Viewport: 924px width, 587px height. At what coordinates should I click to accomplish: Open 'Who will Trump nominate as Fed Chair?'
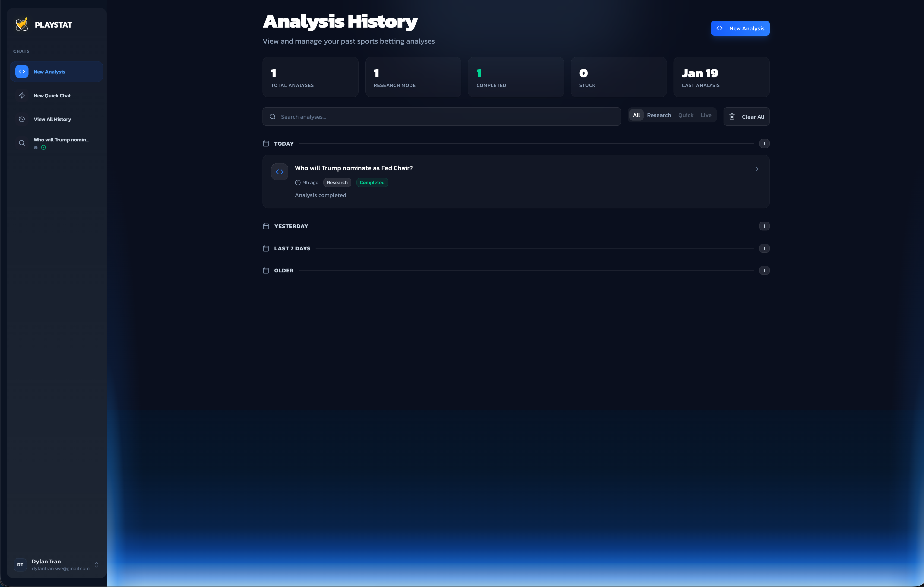pos(516,181)
